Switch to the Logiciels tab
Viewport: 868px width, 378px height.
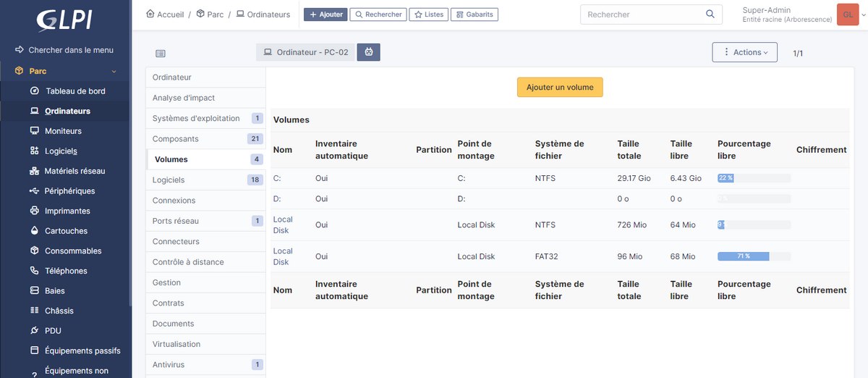coord(169,180)
